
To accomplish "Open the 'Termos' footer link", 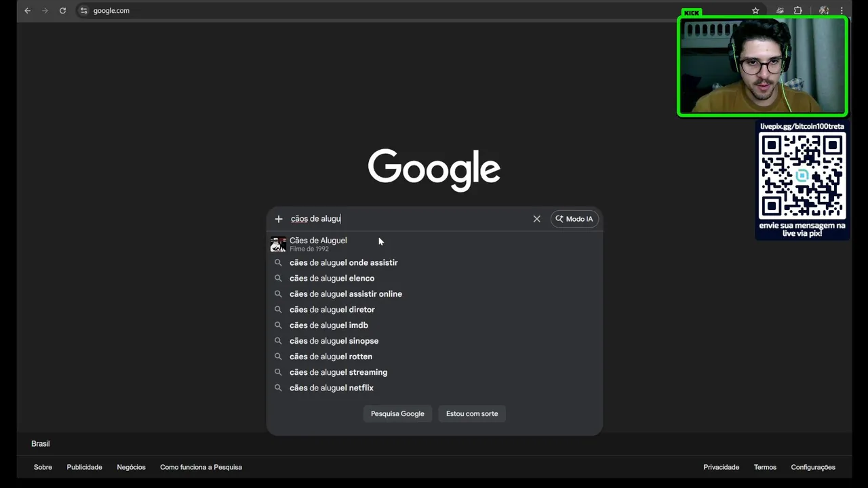I will [765, 467].
